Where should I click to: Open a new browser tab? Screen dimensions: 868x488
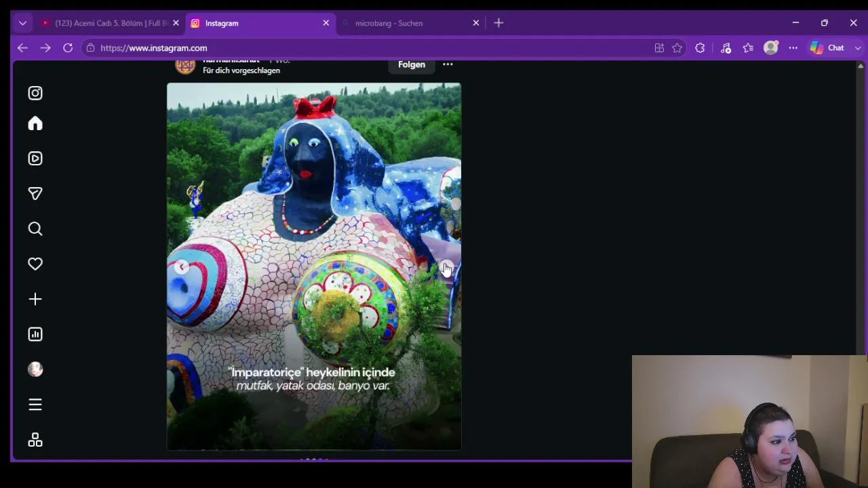tap(498, 23)
